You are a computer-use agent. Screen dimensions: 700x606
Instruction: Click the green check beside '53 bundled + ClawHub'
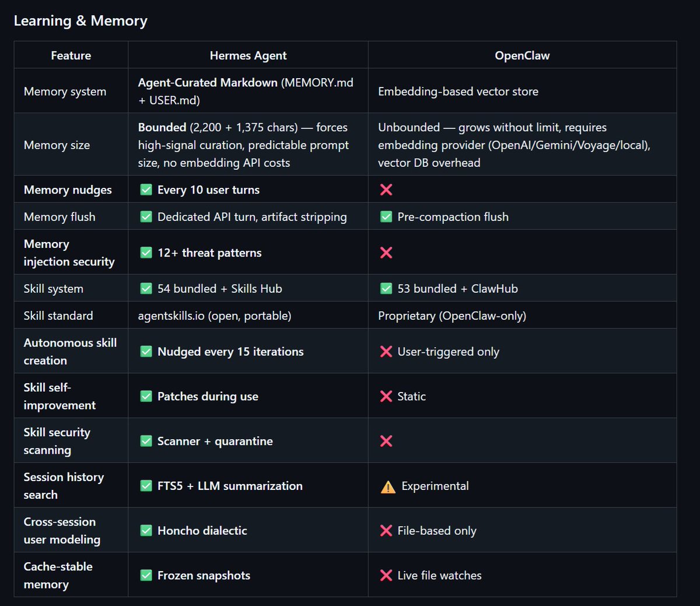point(386,289)
